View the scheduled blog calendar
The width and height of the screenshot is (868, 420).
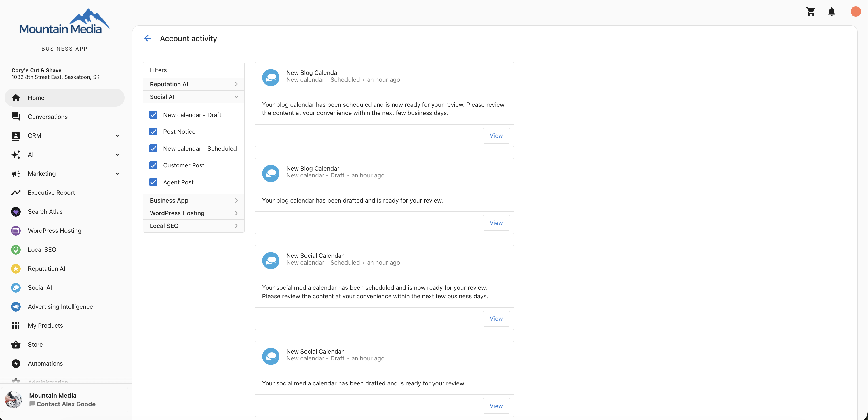point(496,136)
